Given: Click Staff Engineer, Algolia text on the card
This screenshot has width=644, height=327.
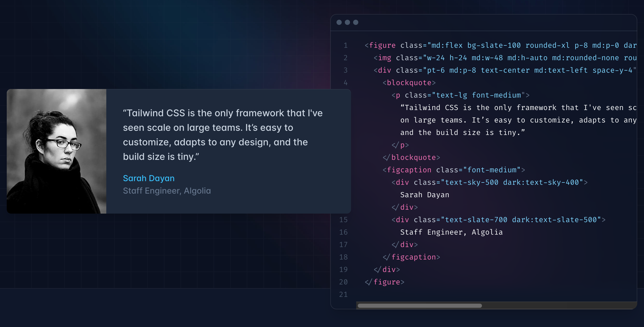Looking at the screenshot, I should [167, 191].
